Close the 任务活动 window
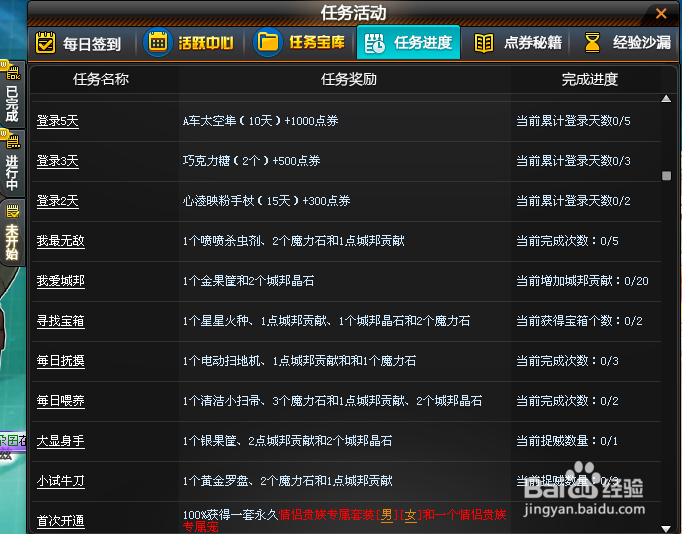Viewport: 682px width, 534px height. (x=661, y=13)
